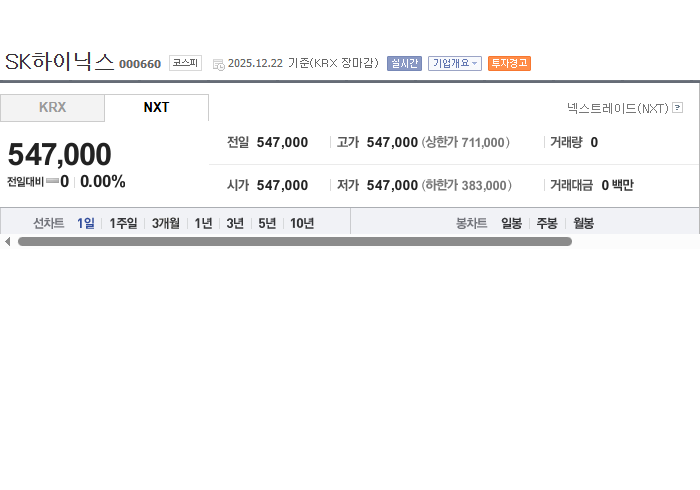Viewport: 700px width, 490px height.
Task: Select the 1년 line chart period
Action: coord(203,223)
